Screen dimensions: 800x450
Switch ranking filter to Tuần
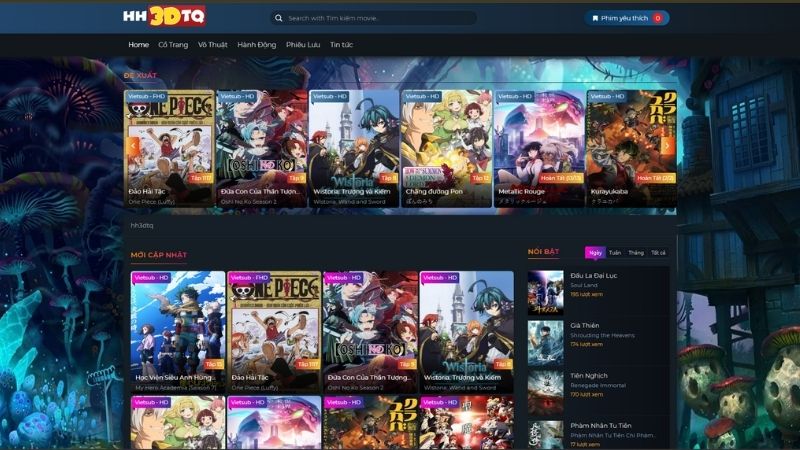coord(614,253)
